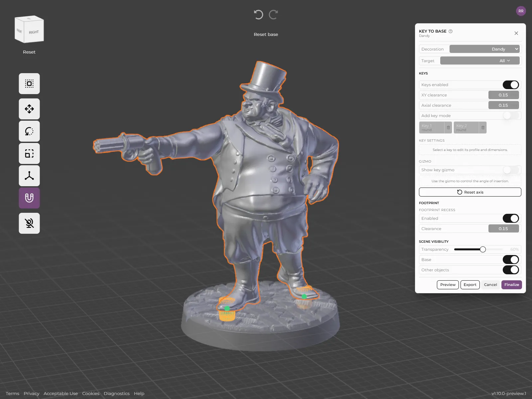This screenshot has height=399, width=532.
Task: Open the Help link
Action: (139, 393)
